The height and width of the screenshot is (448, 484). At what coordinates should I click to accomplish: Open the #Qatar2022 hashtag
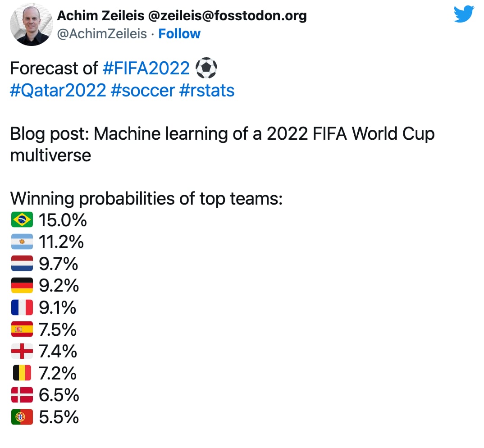(58, 91)
